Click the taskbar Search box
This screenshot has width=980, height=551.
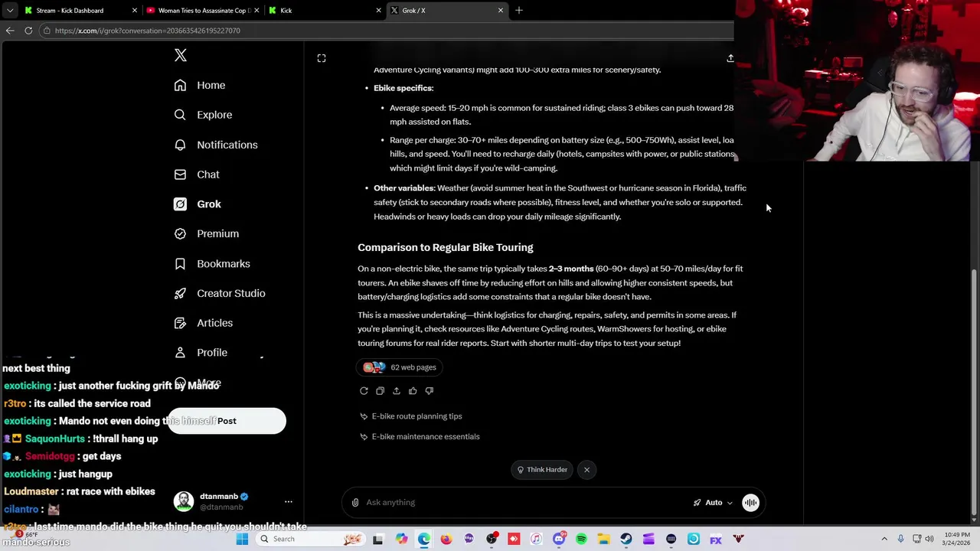(309, 539)
